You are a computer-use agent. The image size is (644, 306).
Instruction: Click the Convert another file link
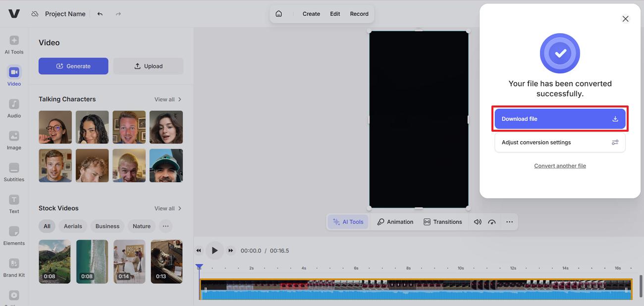click(560, 166)
